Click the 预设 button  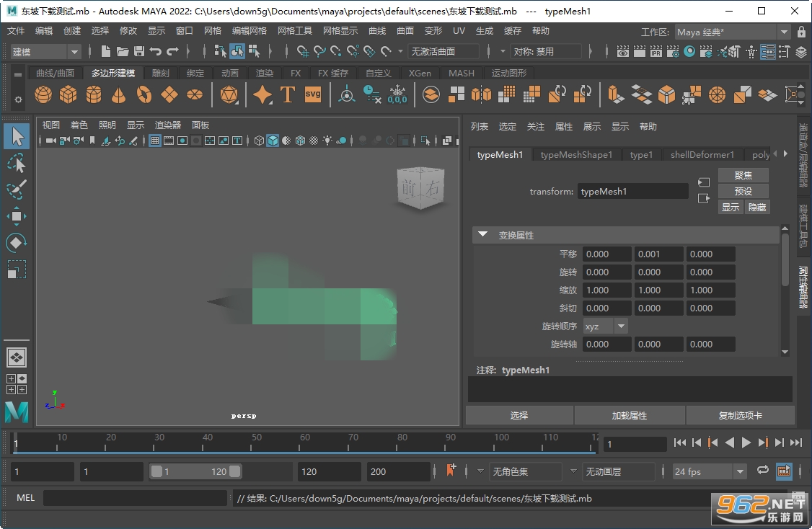tap(743, 191)
